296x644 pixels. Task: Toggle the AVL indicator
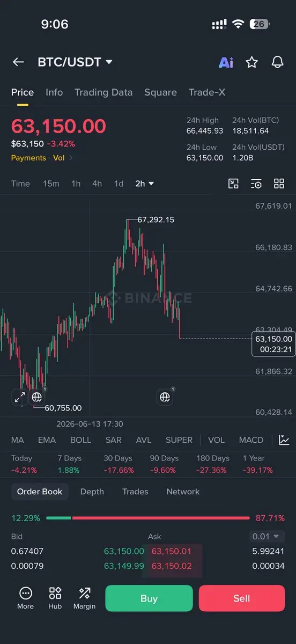pyautogui.click(x=144, y=440)
